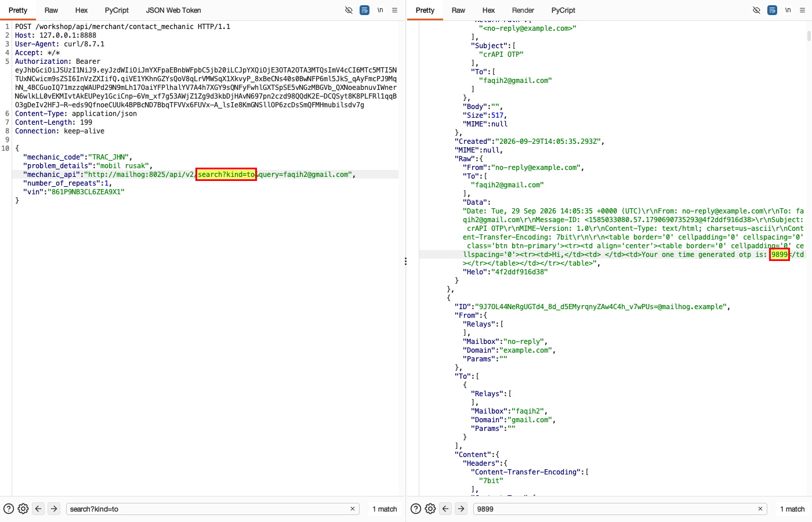Image resolution: width=812 pixels, height=522 pixels.
Task: Open search settings gear in response pane
Action: (430, 509)
